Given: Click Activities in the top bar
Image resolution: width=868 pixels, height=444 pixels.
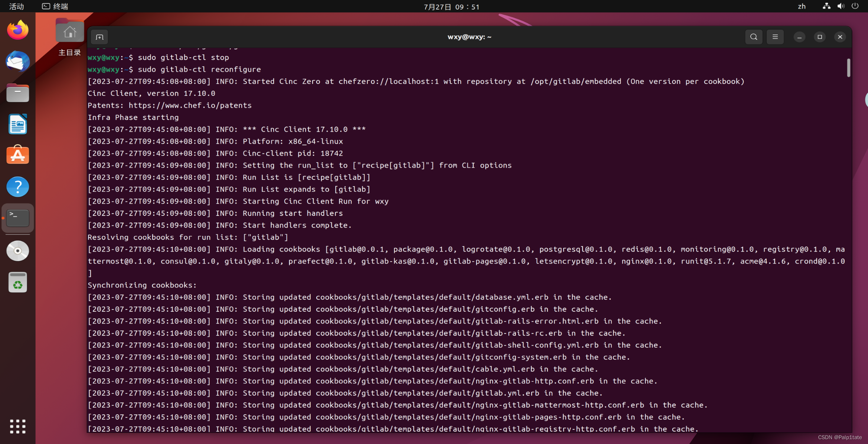Looking at the screenshot, I should 16,6.
